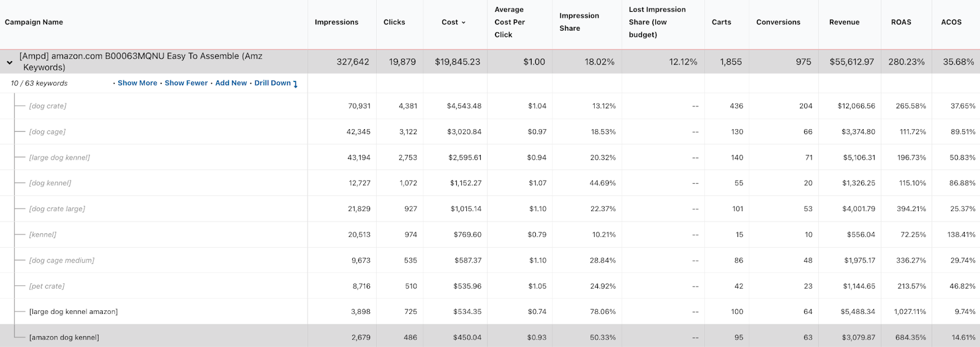Click campaign clicks 19,879

click(402, 62)
